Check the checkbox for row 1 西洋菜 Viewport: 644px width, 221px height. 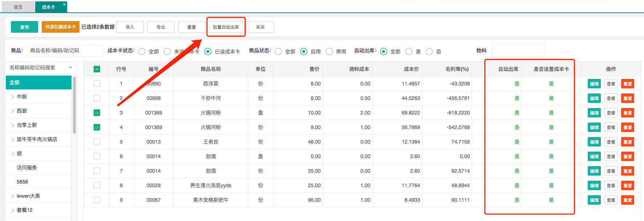97,84
